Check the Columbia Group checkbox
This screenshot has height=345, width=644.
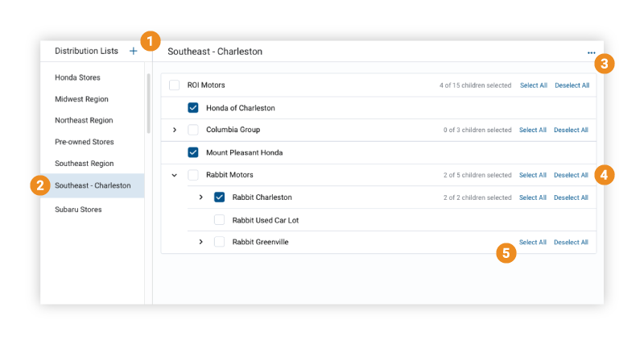tap(193, 130)
